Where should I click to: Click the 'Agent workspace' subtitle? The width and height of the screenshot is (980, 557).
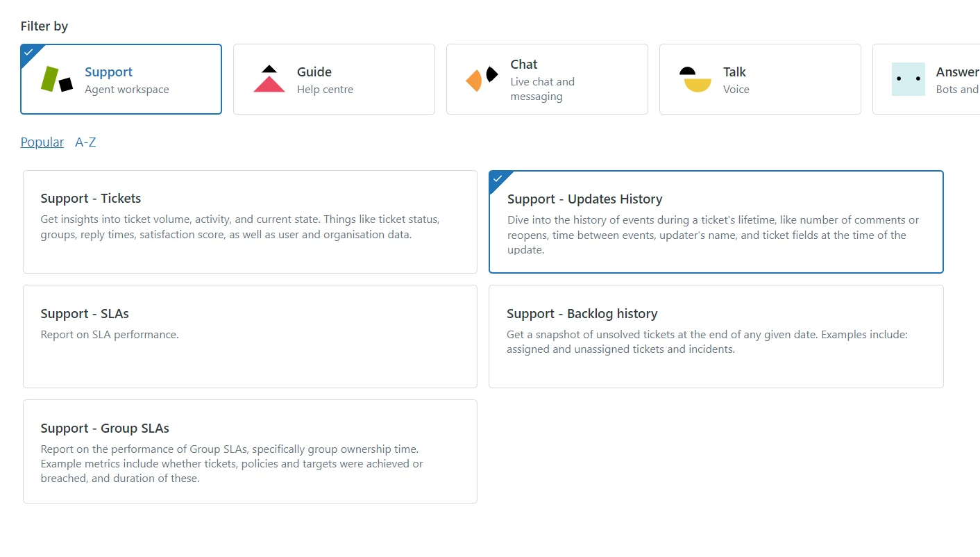127,89
